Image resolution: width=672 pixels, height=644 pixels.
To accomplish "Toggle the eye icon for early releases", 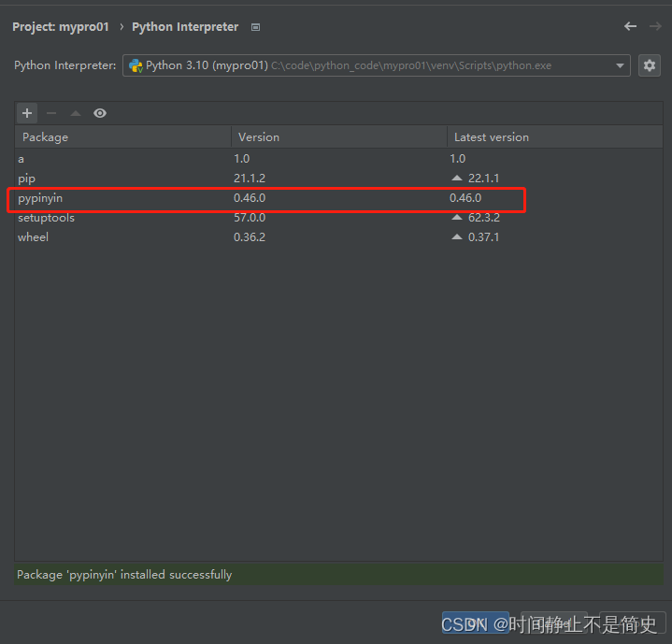I will click(x=100, y=113).
